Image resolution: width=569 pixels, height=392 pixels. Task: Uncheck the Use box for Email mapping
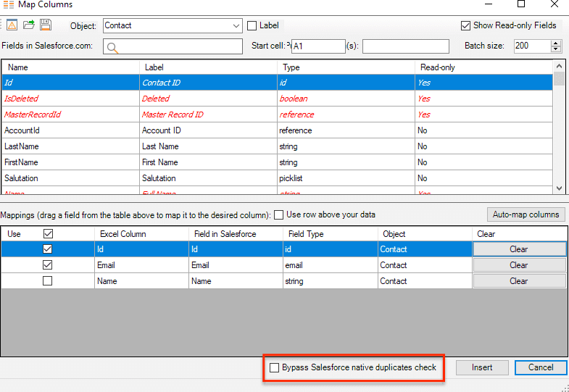click(x=48, y=265)
